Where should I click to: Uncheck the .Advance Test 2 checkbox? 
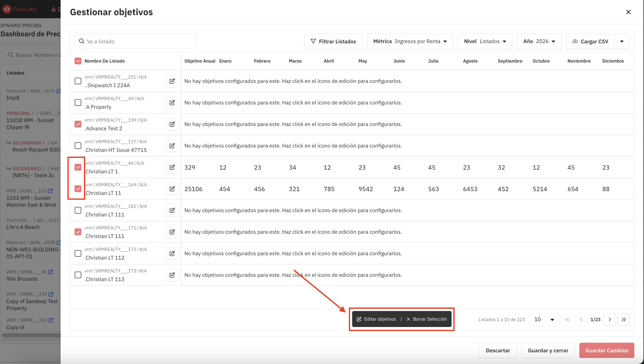tap(78, 124)
